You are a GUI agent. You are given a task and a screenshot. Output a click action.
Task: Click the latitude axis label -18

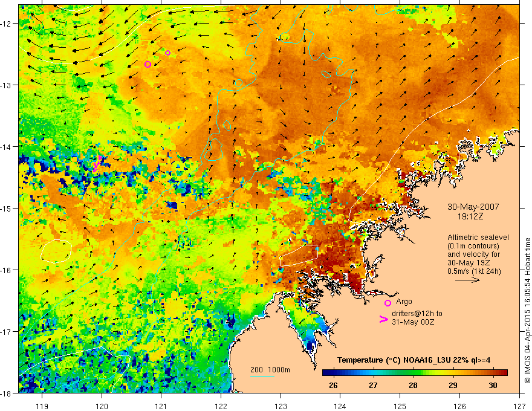pyautogui.click(x=6, y=393)
